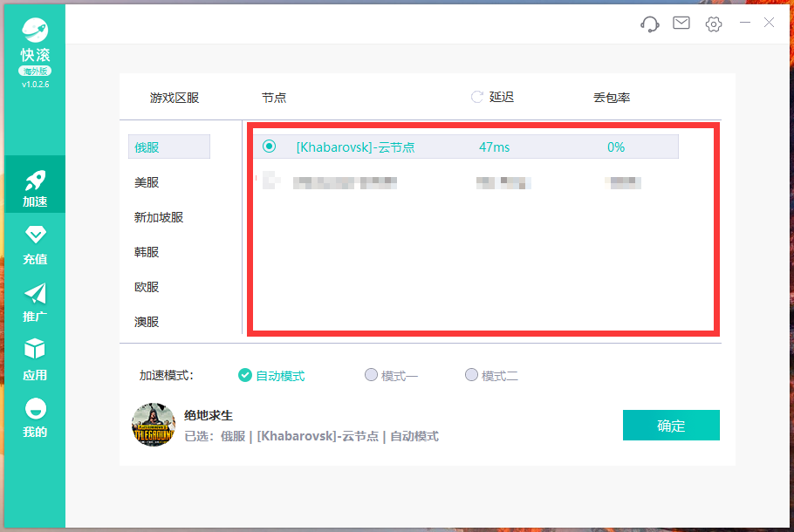Click the [Khabarovsk]-云节点 node name
The height and width of the screenshot is (532, 794).
[x=355, y=147]
